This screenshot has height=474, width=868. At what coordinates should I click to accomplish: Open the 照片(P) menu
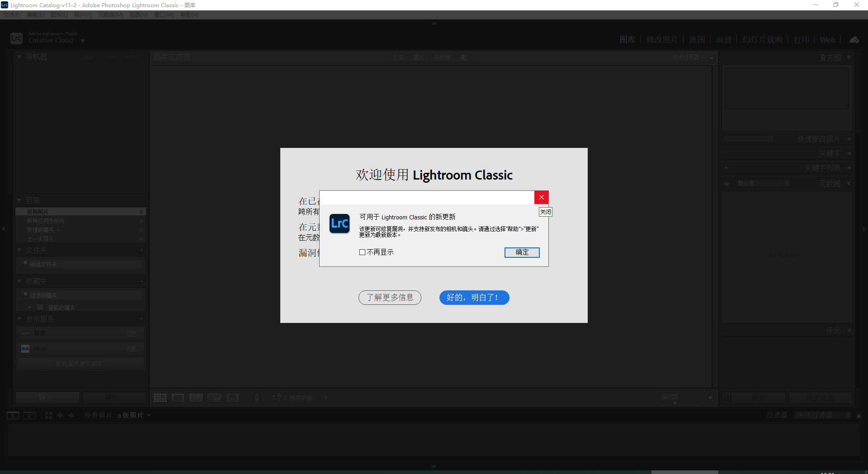[x=83, y=15]
